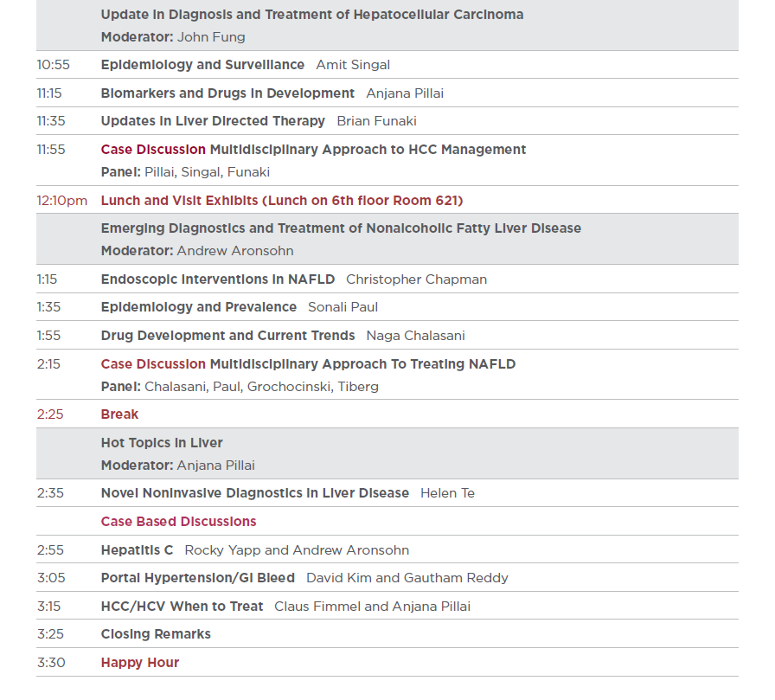Open 'Updates in Liver Directed Therapy' entry
Screen dimensions: 775x700
(x=213, y=121)
